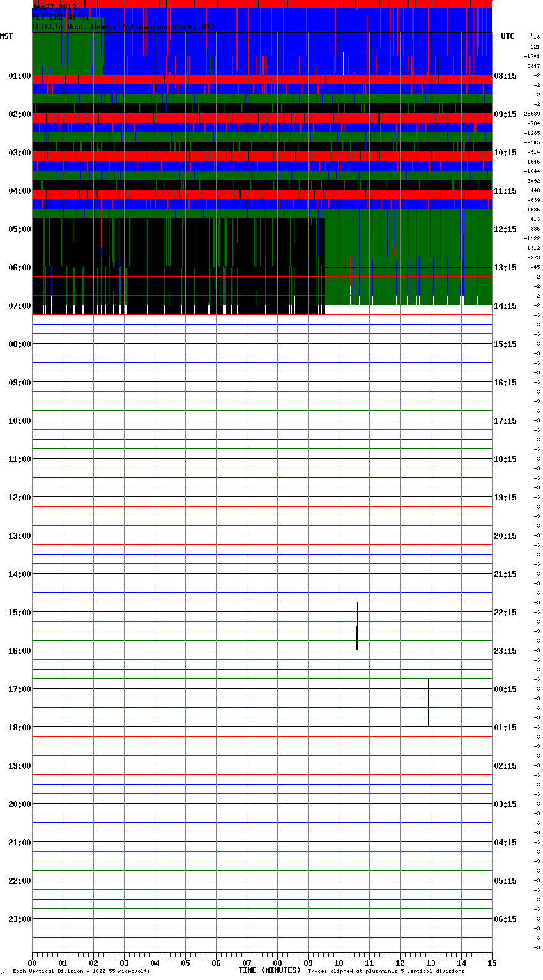
Task: Click the green saturated block right of 12:15 trace
Action: click(x=408, y=257)
